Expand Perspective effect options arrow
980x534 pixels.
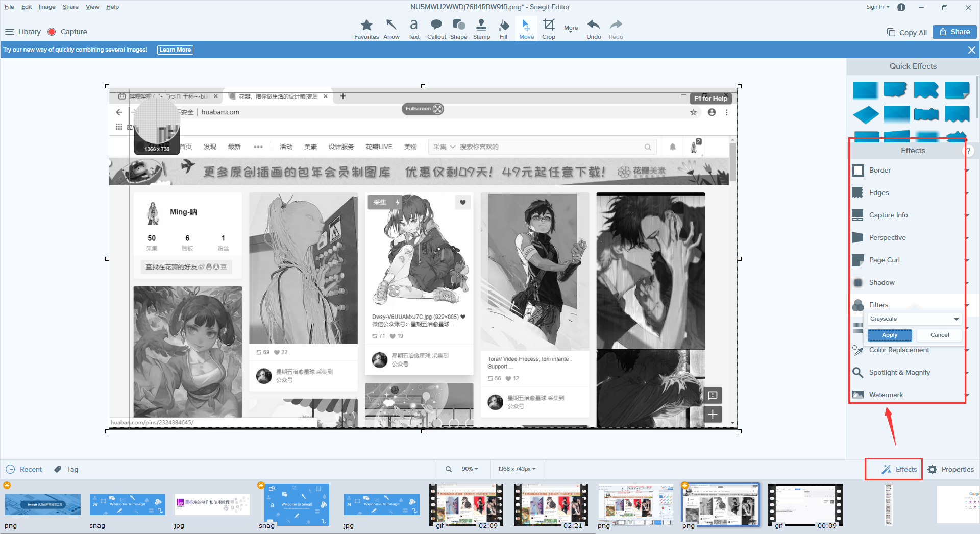click(x=967, y=238)
